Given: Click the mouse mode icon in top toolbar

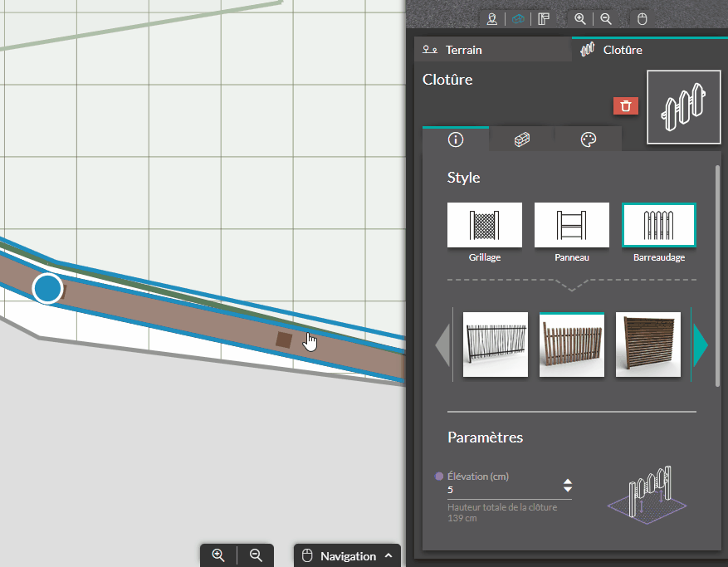Looking at the screenshot, I should (642, 18).
